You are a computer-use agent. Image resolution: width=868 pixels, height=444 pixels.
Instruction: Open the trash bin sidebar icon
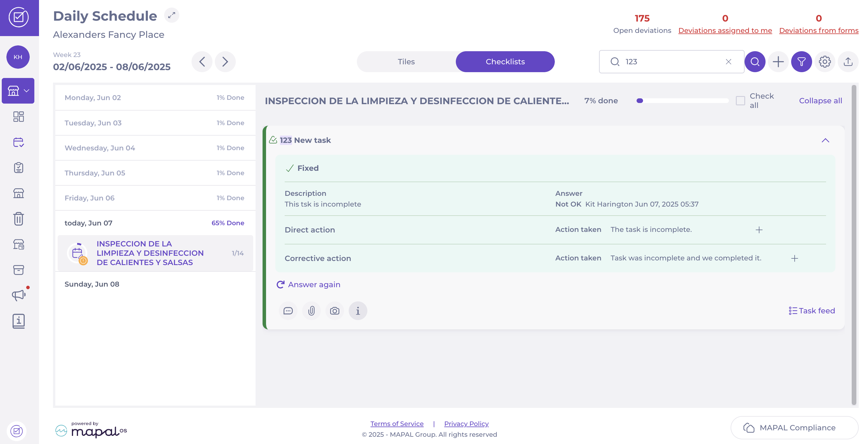19,219
